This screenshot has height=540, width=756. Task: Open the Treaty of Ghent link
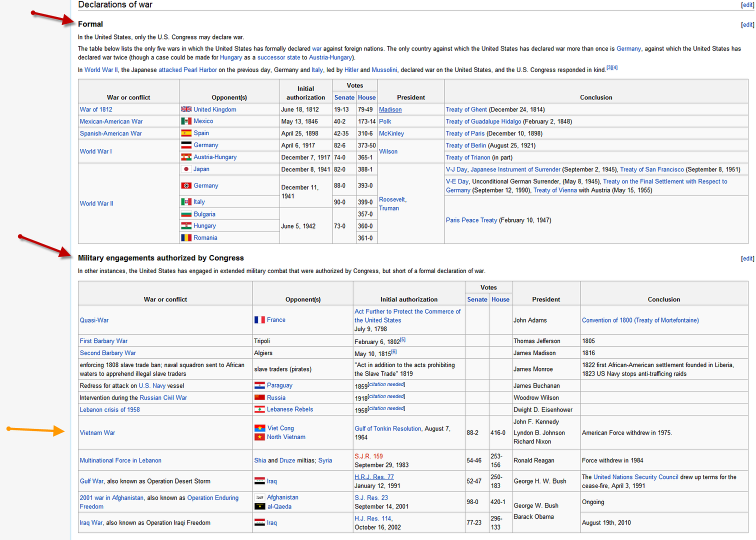[466, 109]
